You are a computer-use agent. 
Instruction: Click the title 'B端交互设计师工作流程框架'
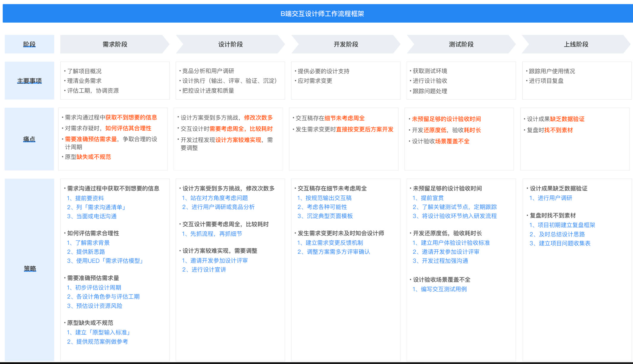[x=322, y=14]
